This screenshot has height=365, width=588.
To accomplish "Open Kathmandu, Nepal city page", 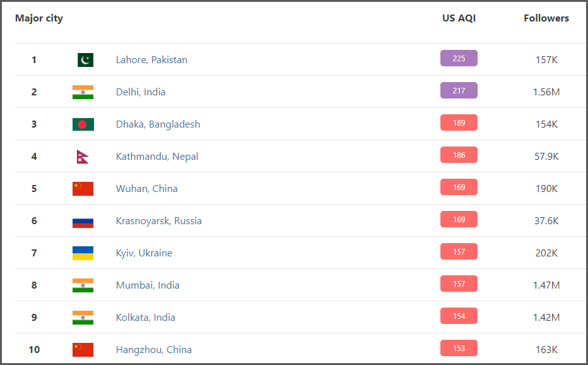I will [x=157, y=157].
